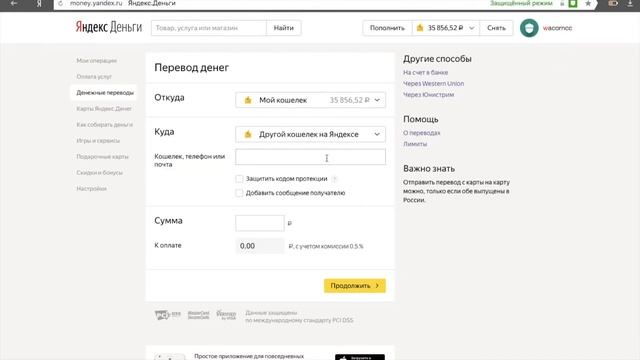640x360 pixels.
Task: Click the lock icon in address bar
Action: click(562, 3)
